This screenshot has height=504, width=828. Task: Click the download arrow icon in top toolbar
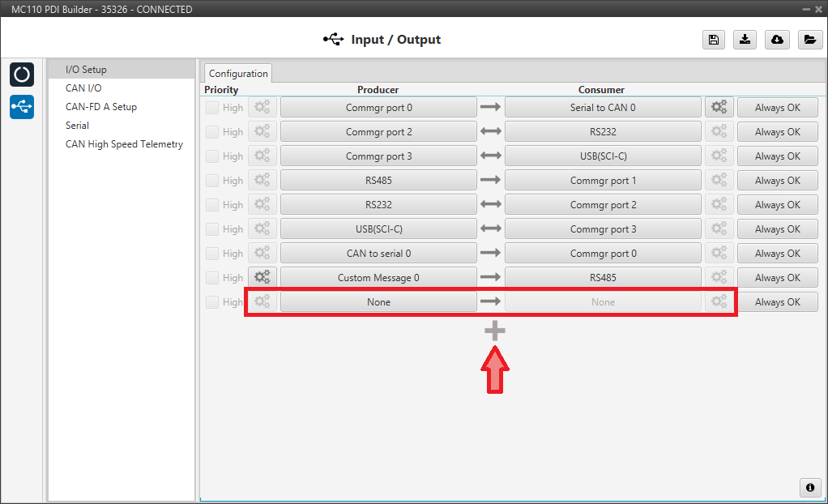[745, 40]
